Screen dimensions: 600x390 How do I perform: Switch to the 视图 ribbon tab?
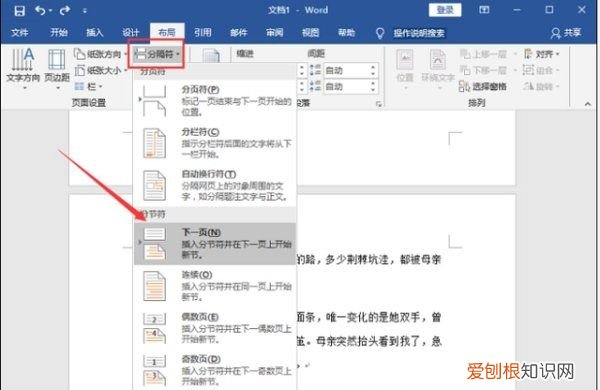coord(310,33)
